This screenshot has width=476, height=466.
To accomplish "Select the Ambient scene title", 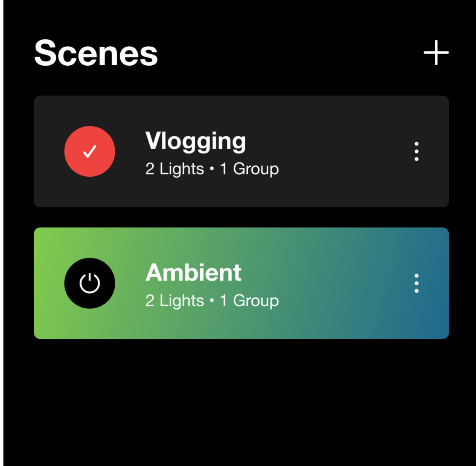I will click(x=193, y=272).
